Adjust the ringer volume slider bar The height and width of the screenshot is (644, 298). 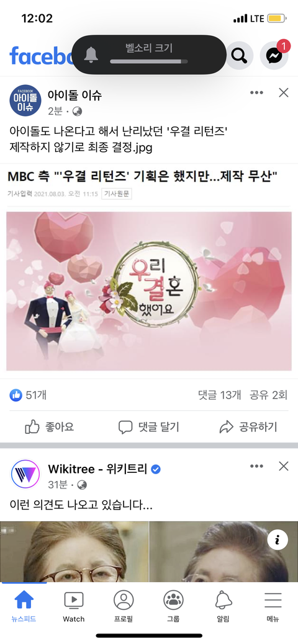(x=148, y=61)
